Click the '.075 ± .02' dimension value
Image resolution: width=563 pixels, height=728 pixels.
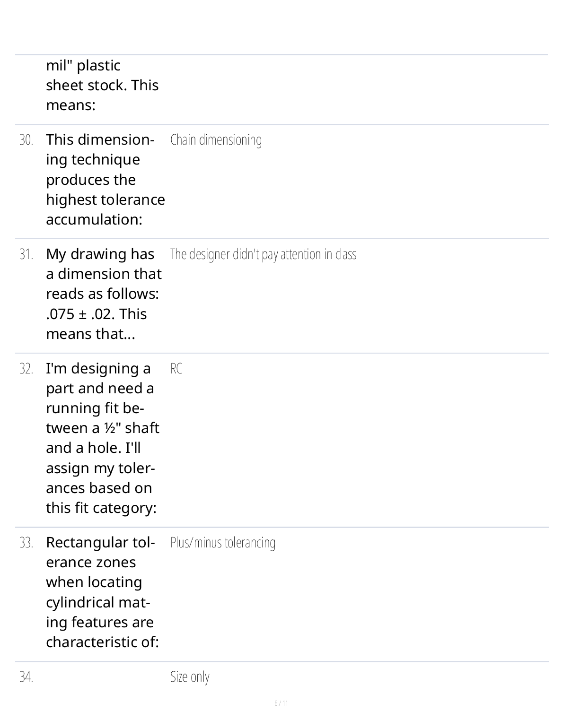[x=78, y=314]
